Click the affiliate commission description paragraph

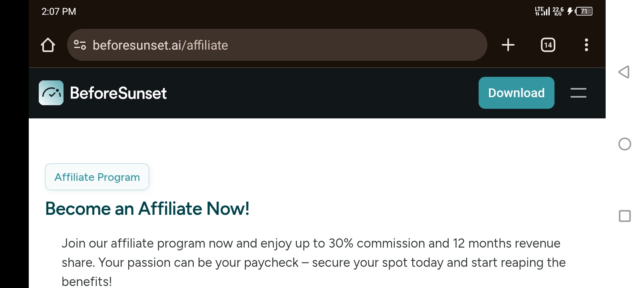314,262
